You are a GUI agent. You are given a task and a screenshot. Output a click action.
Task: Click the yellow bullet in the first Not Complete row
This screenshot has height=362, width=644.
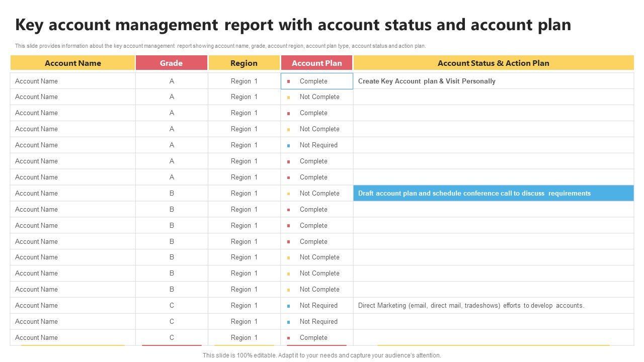tap(288, 98)
